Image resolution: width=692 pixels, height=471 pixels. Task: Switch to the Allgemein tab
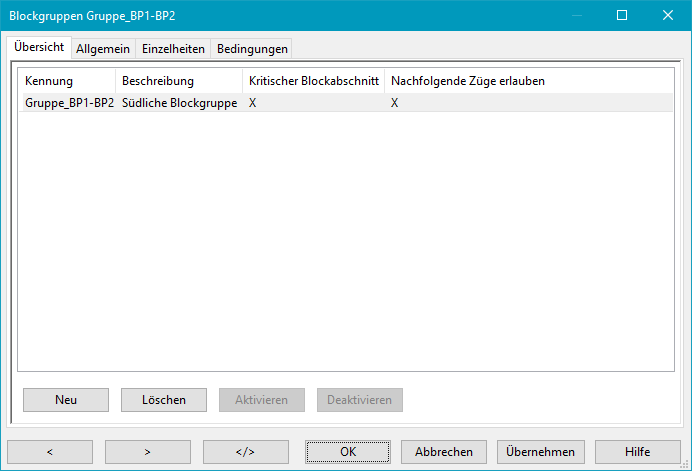(103, 49)
